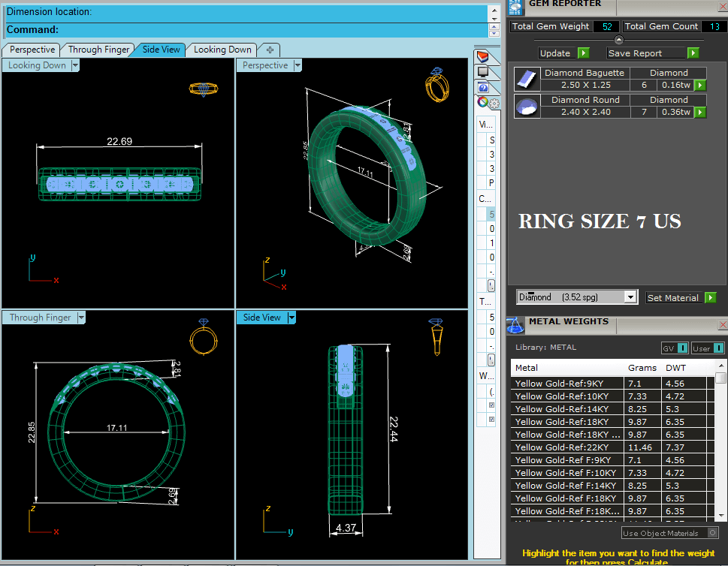728x566 pixels.
Task: Switch to the Perspective tab
Action: click(32, 50)
